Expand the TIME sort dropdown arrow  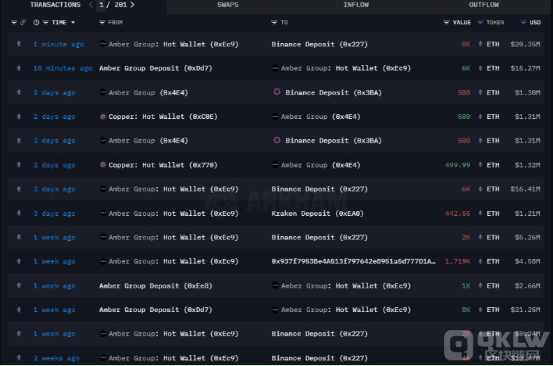[x=73, y=23]
